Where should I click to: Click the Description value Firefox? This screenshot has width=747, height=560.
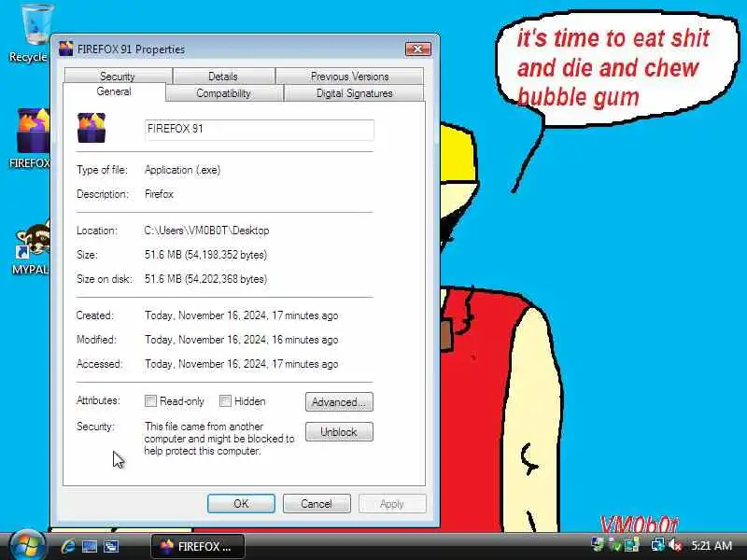click(x=159, y=194)
